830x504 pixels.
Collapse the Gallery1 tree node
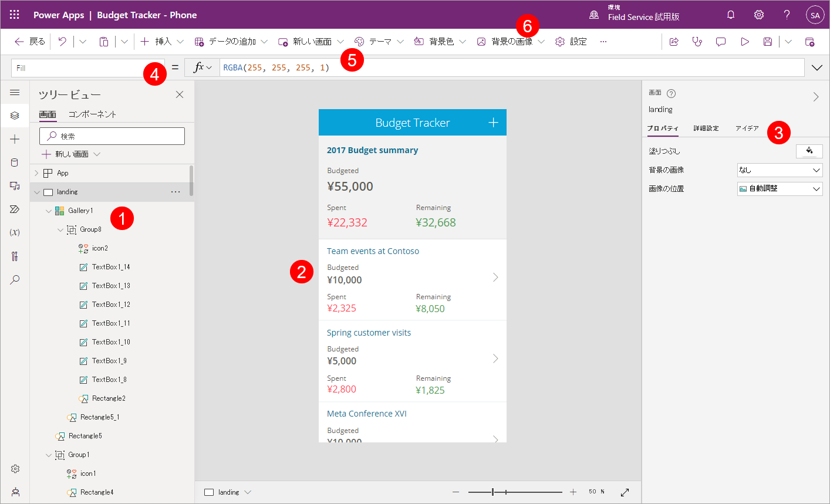48,211
